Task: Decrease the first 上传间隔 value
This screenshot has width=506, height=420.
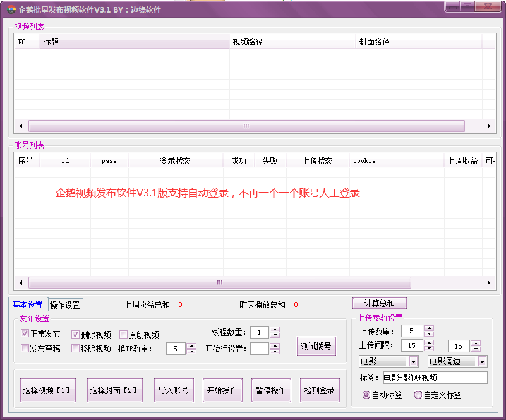Action: 429,349
